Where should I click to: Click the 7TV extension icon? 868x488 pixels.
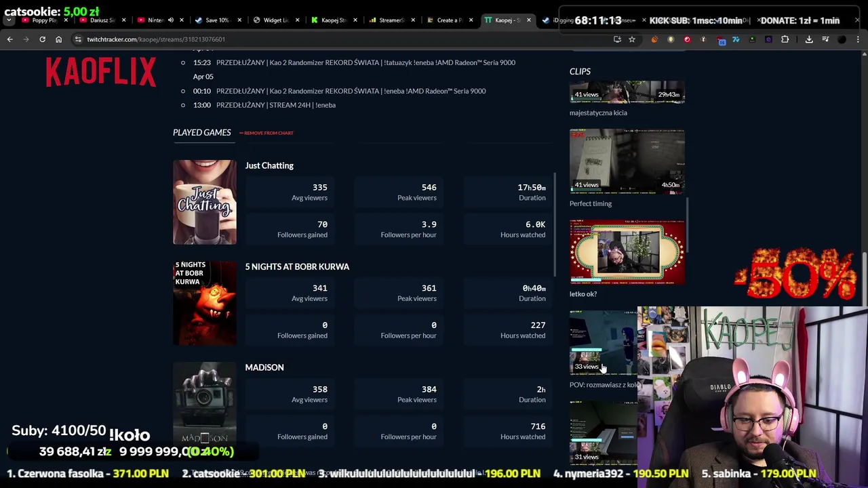[736, 39]
